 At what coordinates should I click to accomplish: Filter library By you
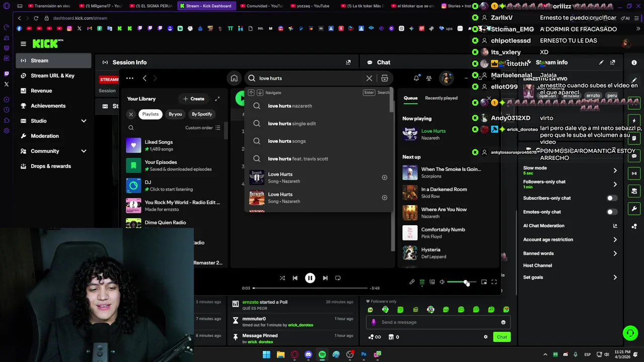[175, 114]
